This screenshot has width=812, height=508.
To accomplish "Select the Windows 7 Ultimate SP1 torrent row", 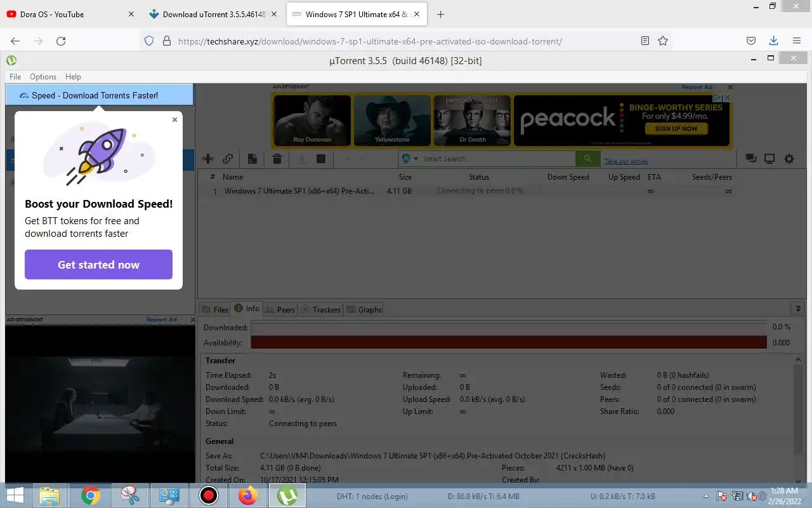I will coord(467,191).
